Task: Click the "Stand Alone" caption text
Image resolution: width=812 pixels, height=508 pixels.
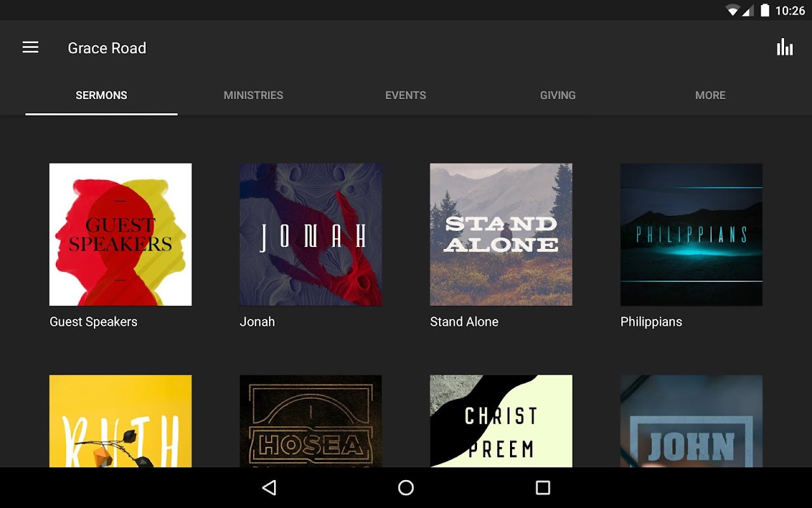Action: coord(464,322)
